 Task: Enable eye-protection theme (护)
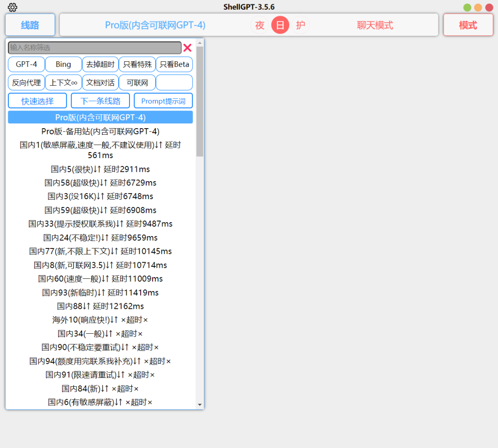[x=301, y=25]
